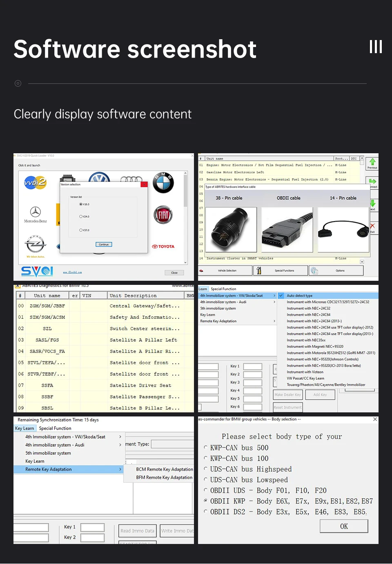
Task: Pick OBDII DS2 Body E3x, E5x option
Action: pos(205,511)
